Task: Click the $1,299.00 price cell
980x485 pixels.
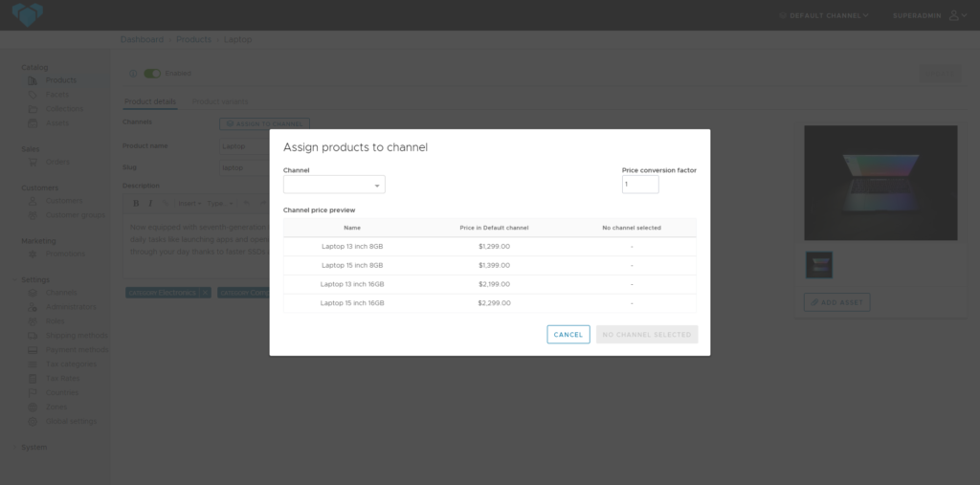Action: pos(495,246)
